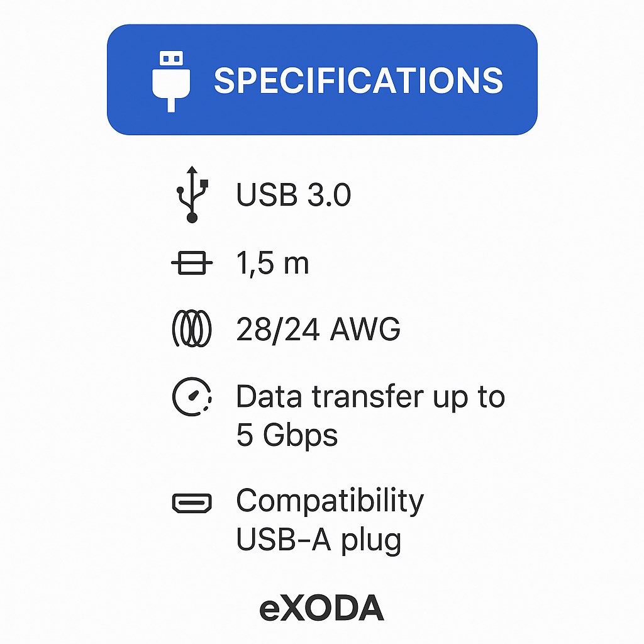
Task: Click the 1,5 m length text
Action: click(272, 264)
